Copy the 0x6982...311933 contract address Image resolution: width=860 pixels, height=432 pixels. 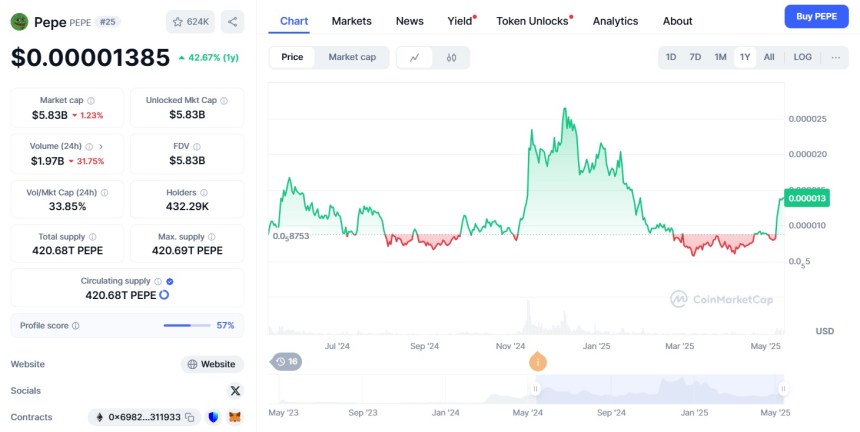point(189,417)
